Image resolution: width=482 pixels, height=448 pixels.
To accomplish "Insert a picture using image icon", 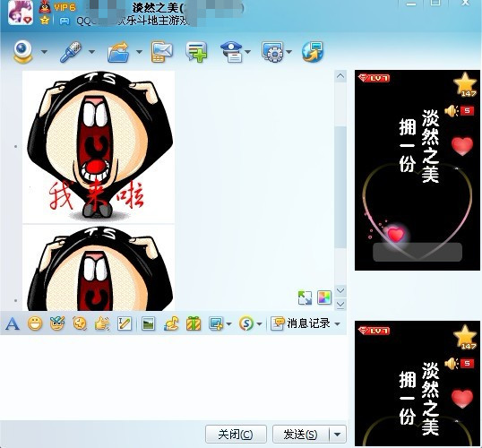I will [x=149, y=323].
